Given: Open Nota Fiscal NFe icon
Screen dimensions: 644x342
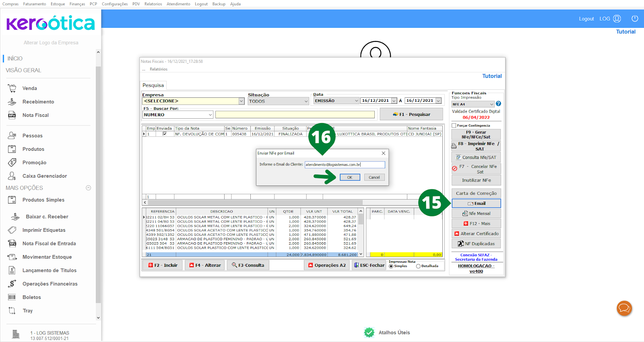Looking at the screenshot, I should (12, 115).
